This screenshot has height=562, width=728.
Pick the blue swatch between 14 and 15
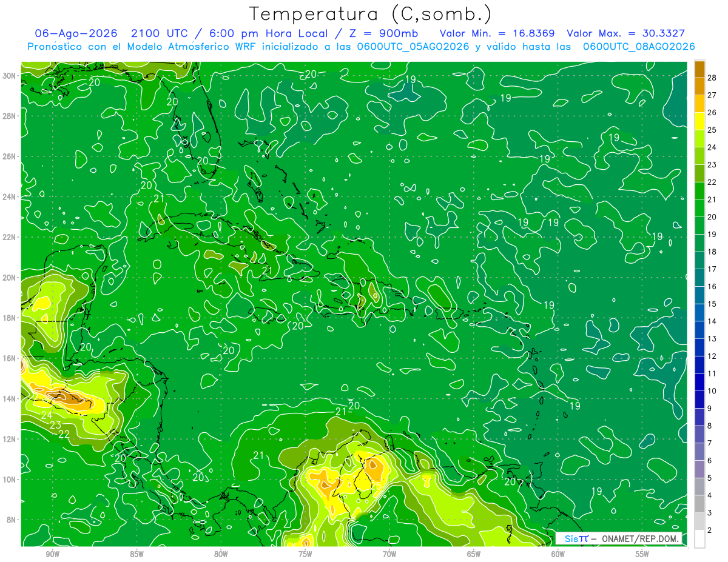point(699,313)
